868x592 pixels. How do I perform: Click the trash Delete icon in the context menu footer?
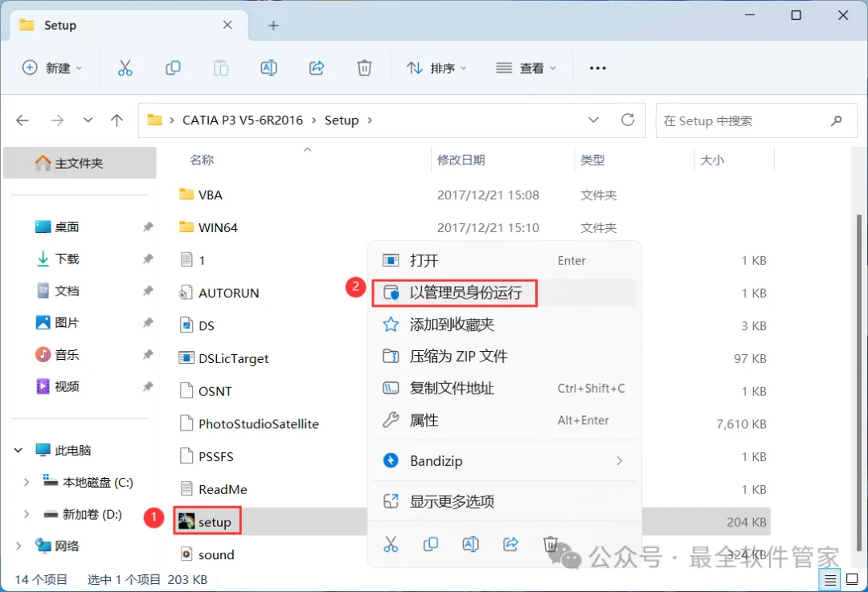coord(551,545)
